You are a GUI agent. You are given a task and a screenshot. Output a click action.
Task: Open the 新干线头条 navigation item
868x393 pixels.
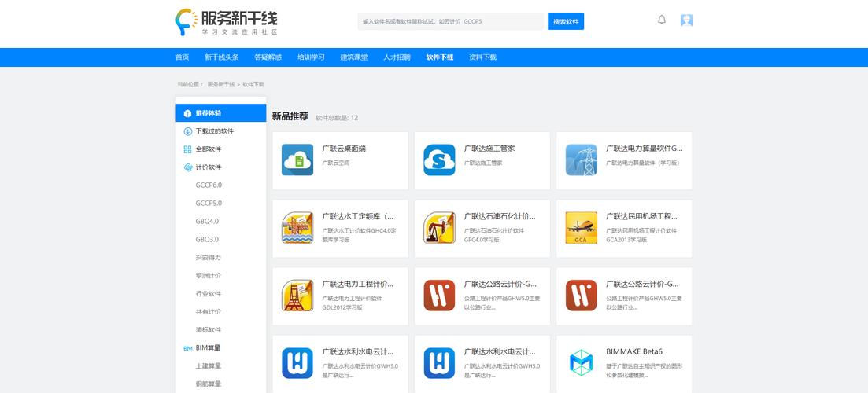221,57
